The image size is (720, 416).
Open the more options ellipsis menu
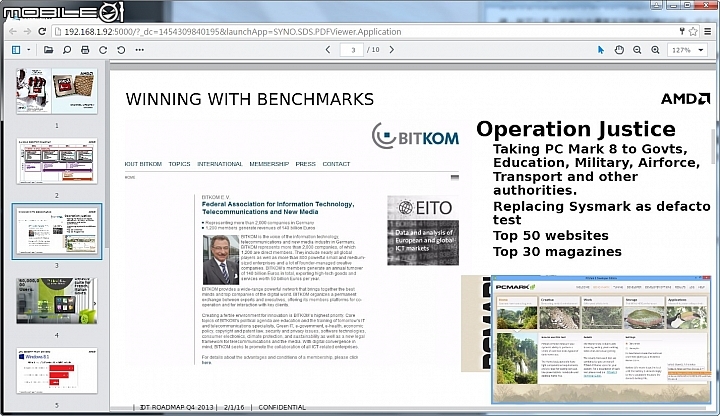[x=140, y=50]
